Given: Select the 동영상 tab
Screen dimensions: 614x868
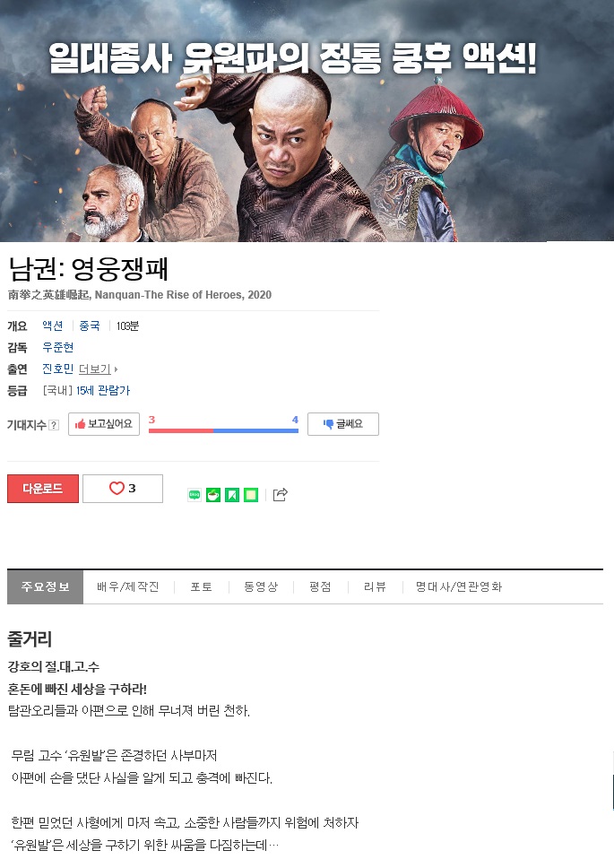Looking at the screenshot, I should pyautogui.click(x=261, y=586).
